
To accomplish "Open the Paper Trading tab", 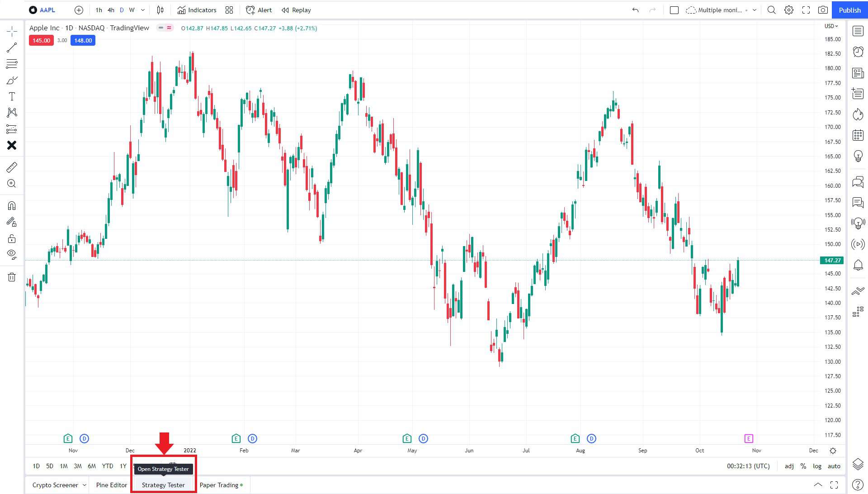I will coord(219,484).
